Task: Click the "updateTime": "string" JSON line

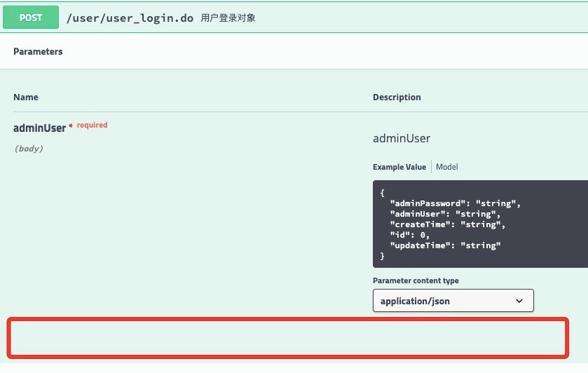Action: 445,245
